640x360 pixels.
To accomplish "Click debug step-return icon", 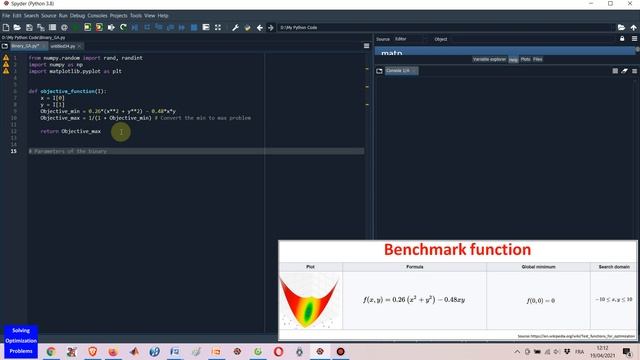I will pyautogui.click(x=170, y=27).
